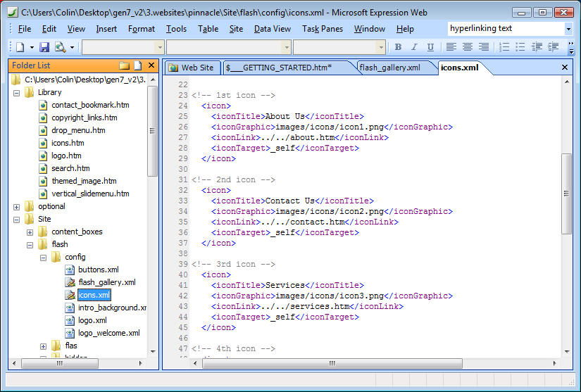Select vertical_slidemenu.htm in Library folder
This screenshot has width=581, height=392.
tap(90, 194)
